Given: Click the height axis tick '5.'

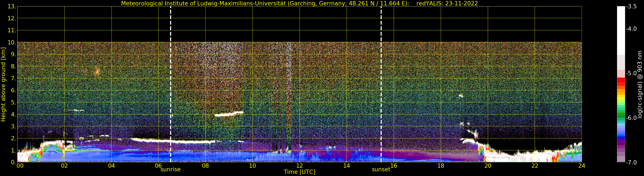Looking at the screenshot, I should [x=13, y=102].
